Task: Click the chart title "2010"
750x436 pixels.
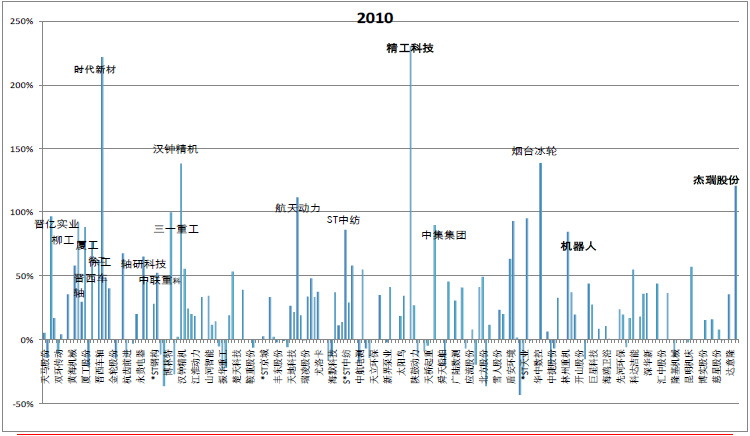Action: click(x=375, y=18)
